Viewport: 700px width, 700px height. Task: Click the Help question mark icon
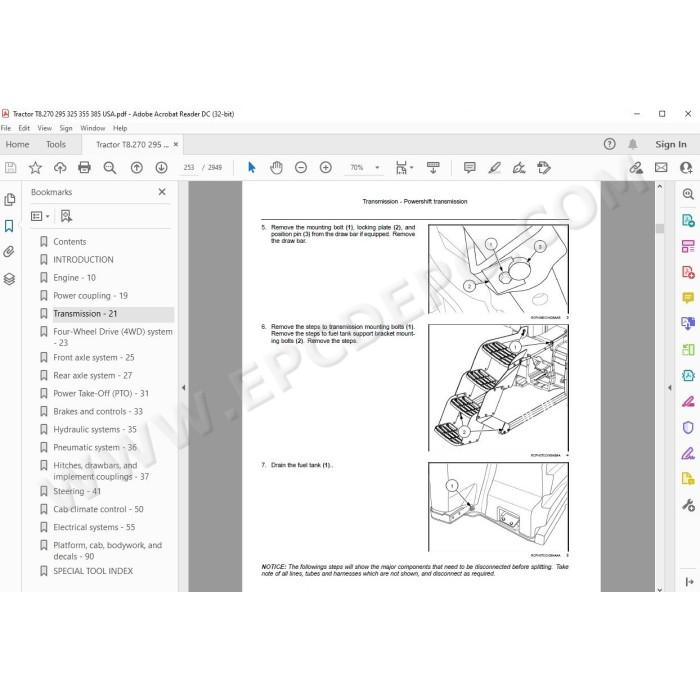coord(609,144)
